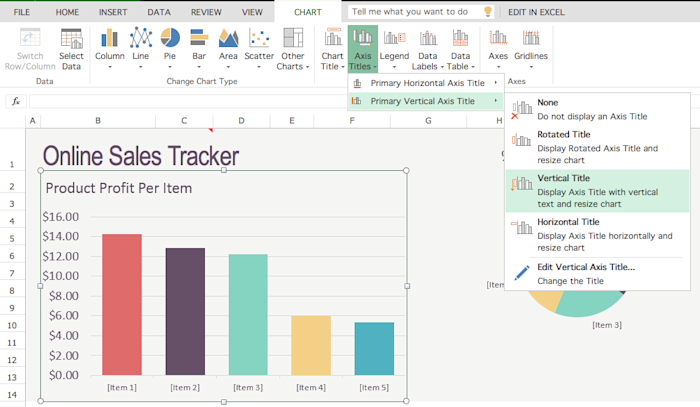This screenshot has width=700, height=407.
Task: Choose the Area chart type
Action: [x=228, y=49]
